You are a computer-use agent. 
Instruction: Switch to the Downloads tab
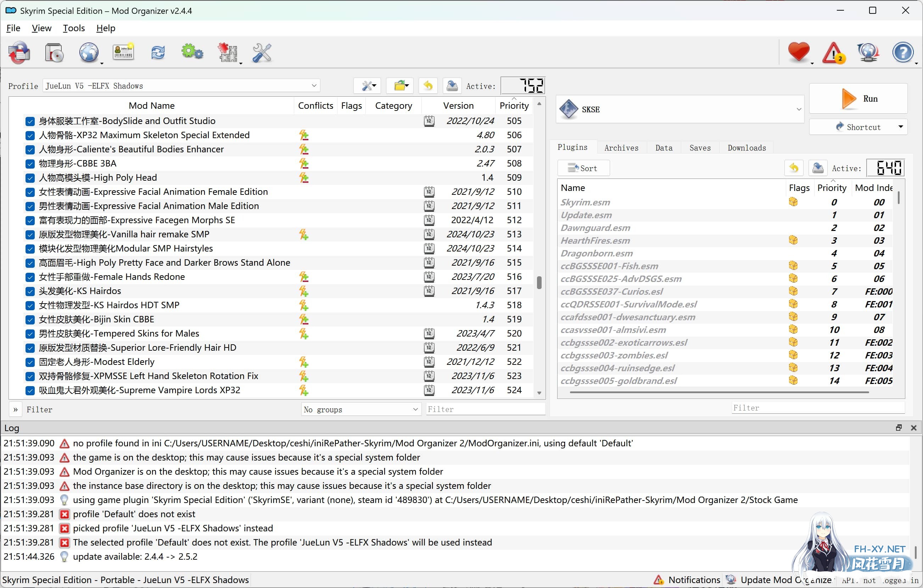point(746,148)
